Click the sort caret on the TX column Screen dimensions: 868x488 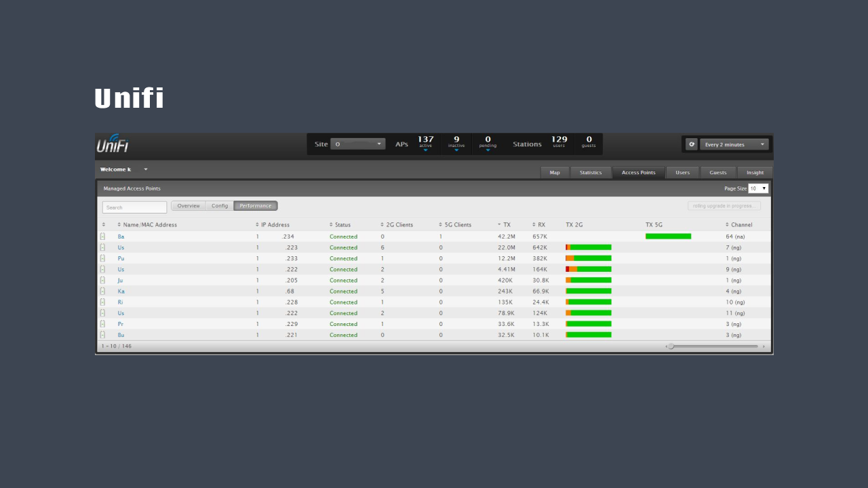point(500,224)
